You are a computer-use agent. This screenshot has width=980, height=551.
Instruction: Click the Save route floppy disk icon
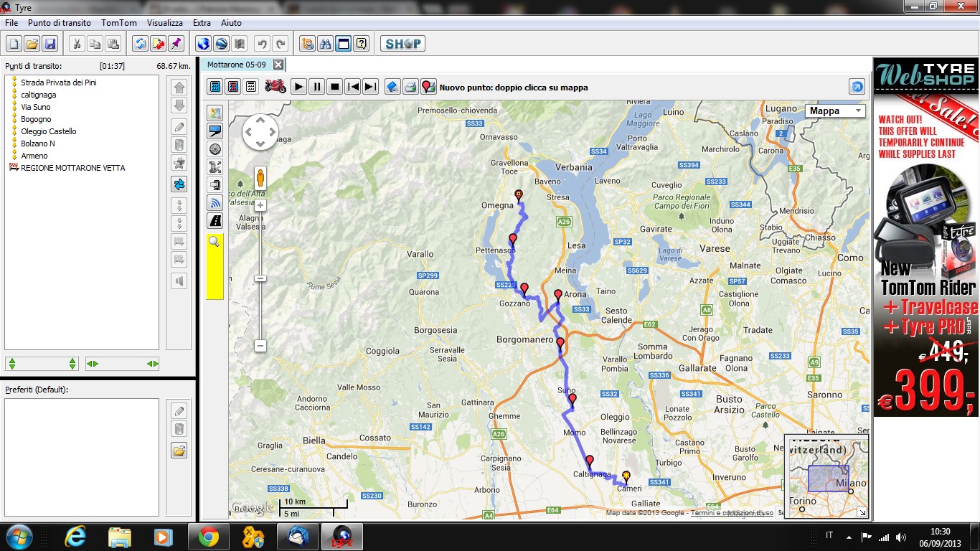[x=50, y=44]
